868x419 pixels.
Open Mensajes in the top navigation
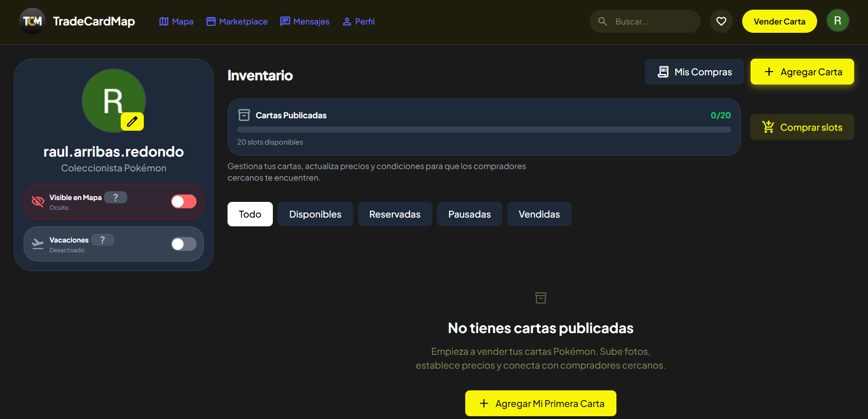[x=305, y=21]
